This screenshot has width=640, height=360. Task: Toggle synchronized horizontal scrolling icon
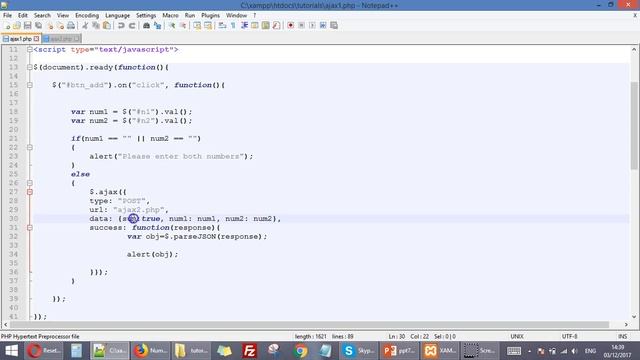pyautogui.click(x=208, y=26)
